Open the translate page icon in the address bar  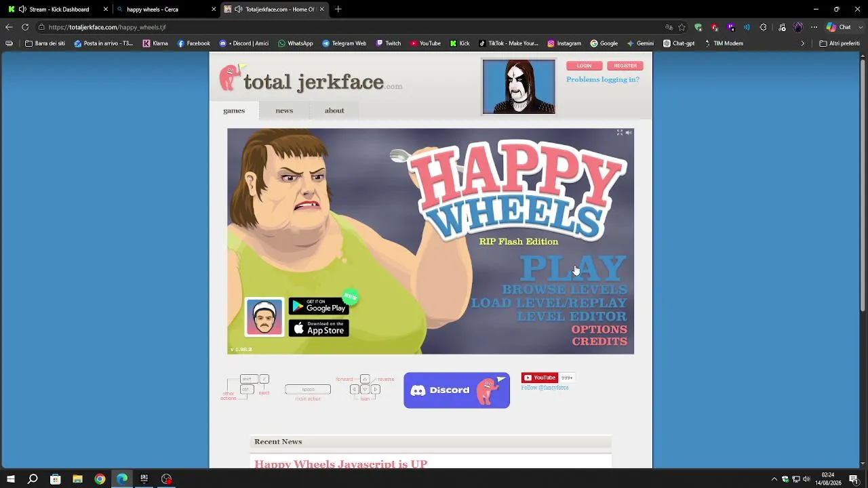[x=669, y=27]
